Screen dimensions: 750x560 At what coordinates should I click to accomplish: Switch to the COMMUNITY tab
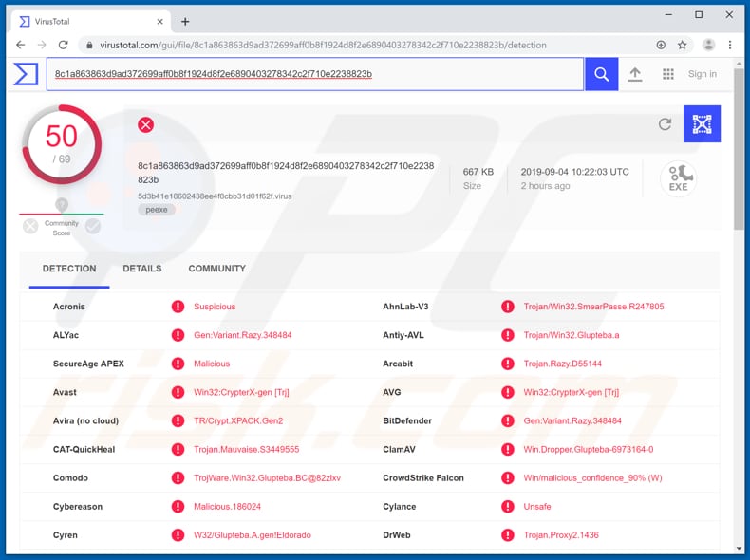tap(216, 269)
